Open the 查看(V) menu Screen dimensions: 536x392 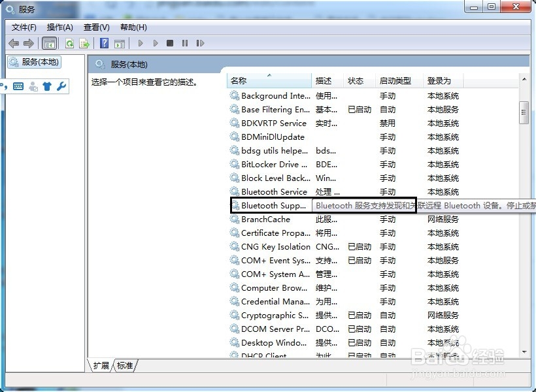(x=95, y=27)
